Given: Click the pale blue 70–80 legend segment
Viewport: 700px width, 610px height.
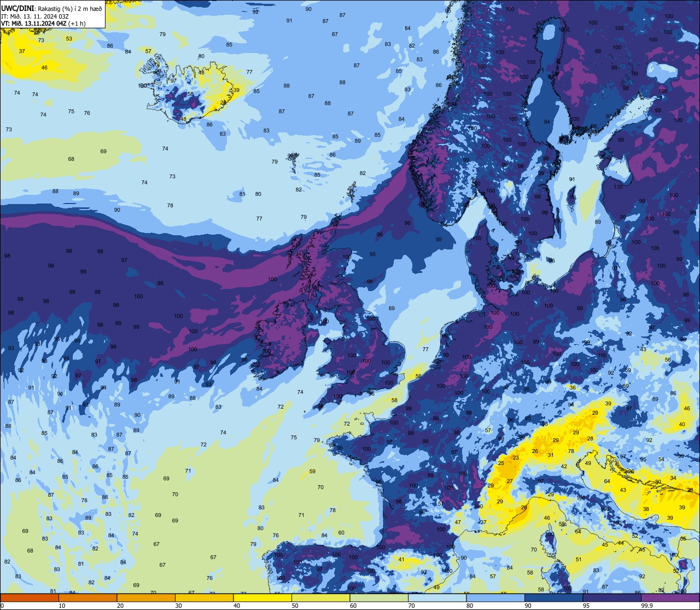Looking at the screenshot, I should (437, 597).
